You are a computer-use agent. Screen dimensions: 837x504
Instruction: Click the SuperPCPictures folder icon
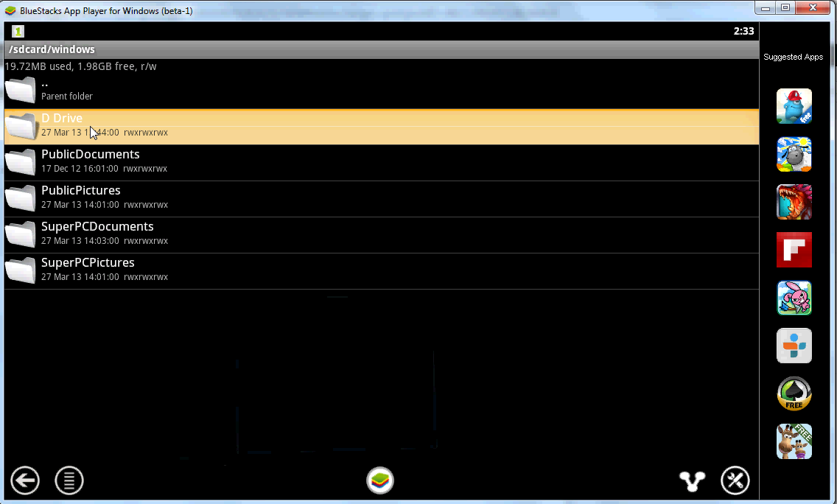21,270
